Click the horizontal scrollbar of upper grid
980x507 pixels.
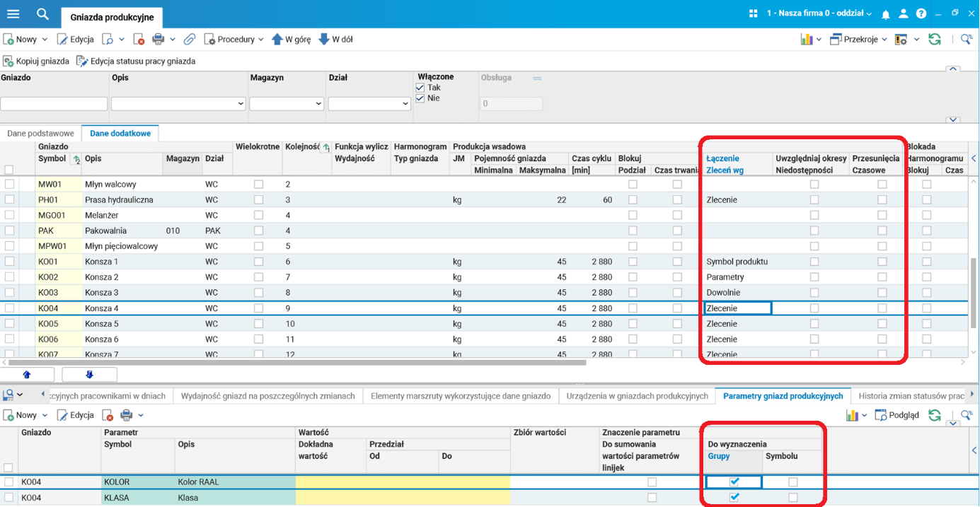coord(297,363)
